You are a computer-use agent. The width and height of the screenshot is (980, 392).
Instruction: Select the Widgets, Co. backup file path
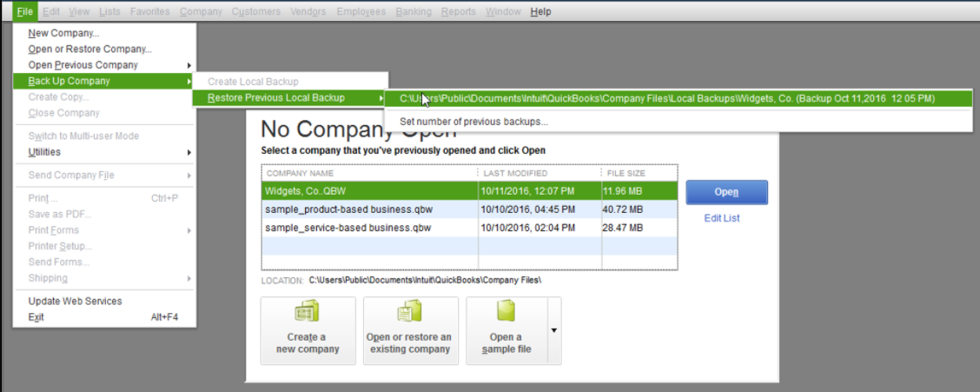[x=679, y=98]
